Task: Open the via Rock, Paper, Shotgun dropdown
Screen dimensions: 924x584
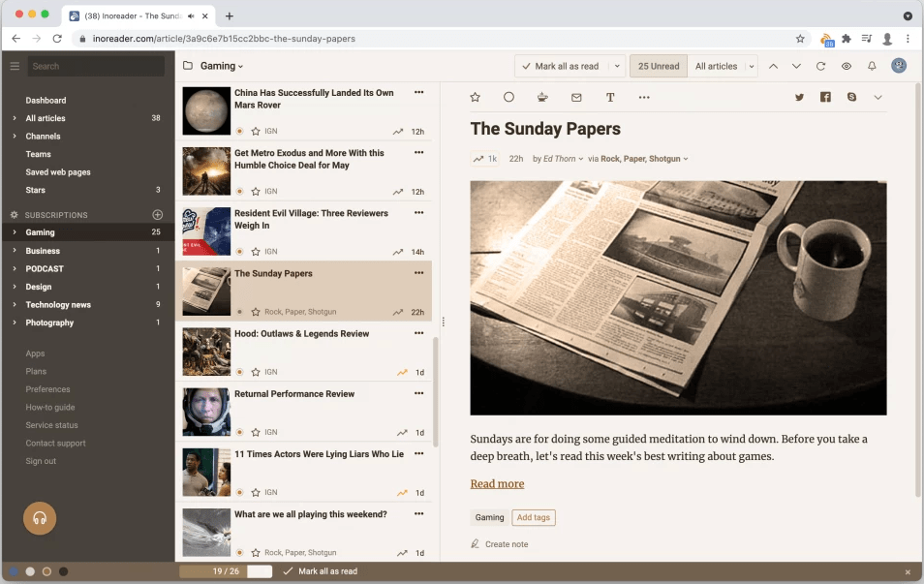Action: pos(638,159)
